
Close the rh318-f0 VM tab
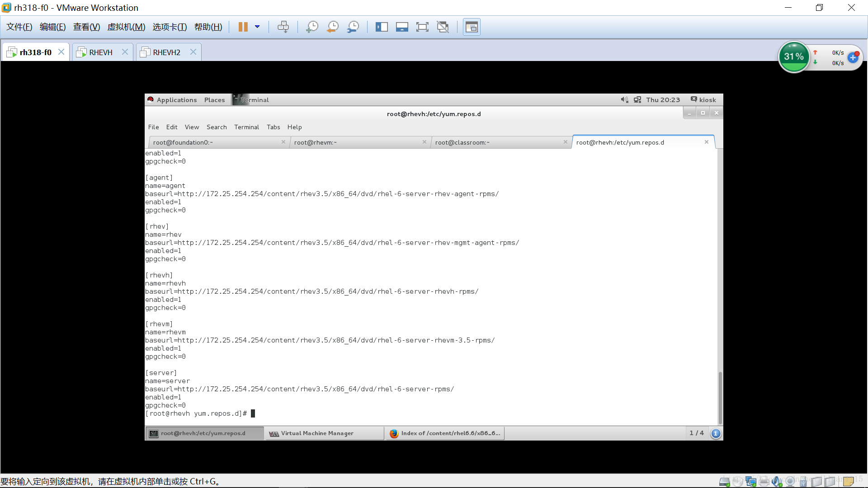coord(61,52)
